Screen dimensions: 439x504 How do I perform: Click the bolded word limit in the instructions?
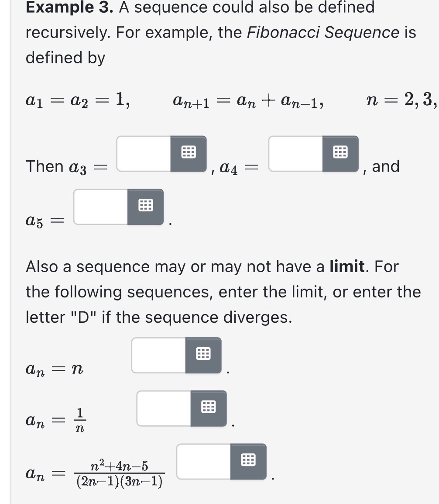click(x=346, y=266)
